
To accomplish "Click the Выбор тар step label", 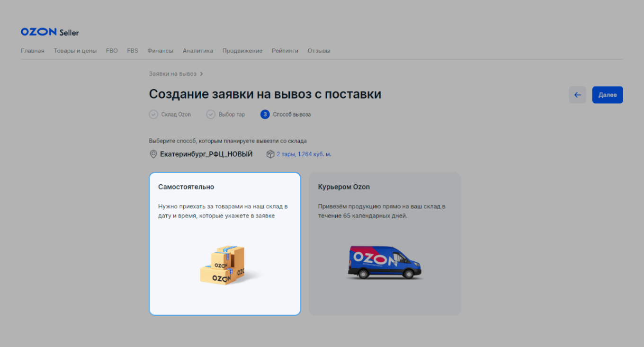I will pyautogui.click(x=232, y=115).
